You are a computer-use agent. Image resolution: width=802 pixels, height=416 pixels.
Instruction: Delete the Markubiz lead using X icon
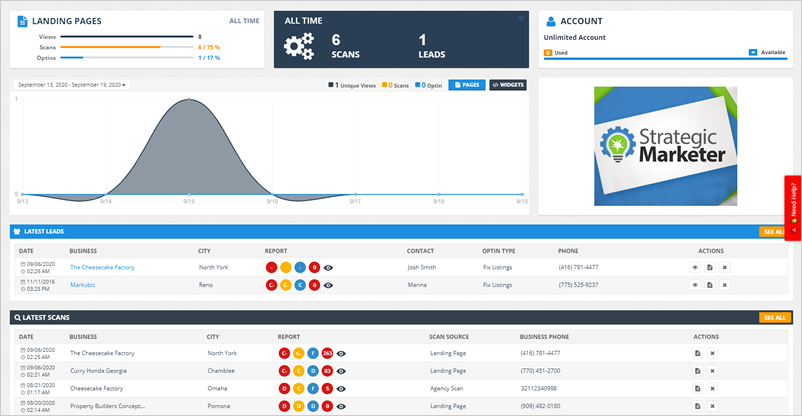point(725,285)
